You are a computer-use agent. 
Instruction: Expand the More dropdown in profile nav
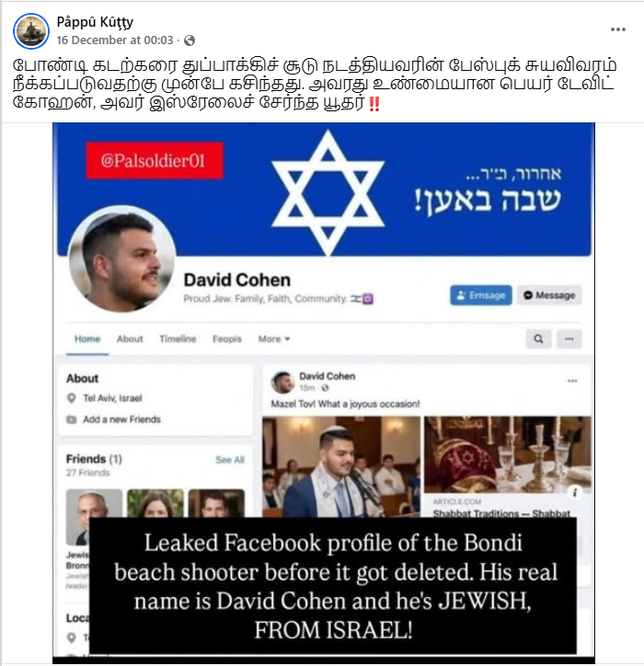click(x=274, y=339)
